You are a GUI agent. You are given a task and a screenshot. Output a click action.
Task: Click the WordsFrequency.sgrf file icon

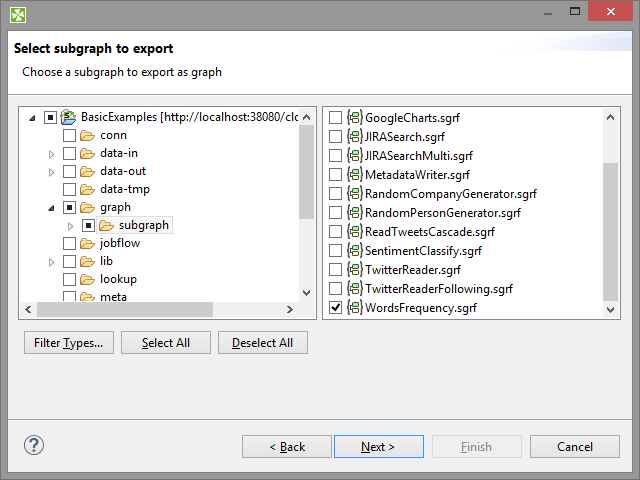coord(354,307)
